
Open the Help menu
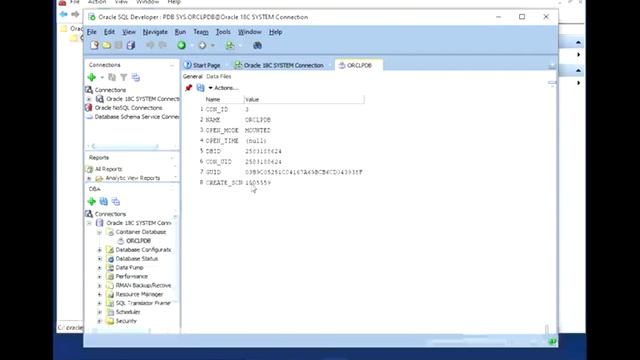point(276,32)
